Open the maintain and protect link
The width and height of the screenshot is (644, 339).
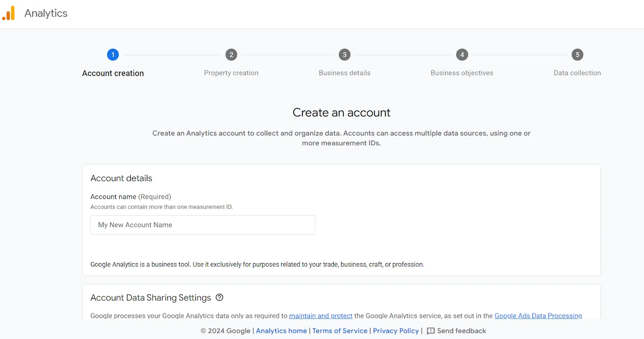(321, 316)
